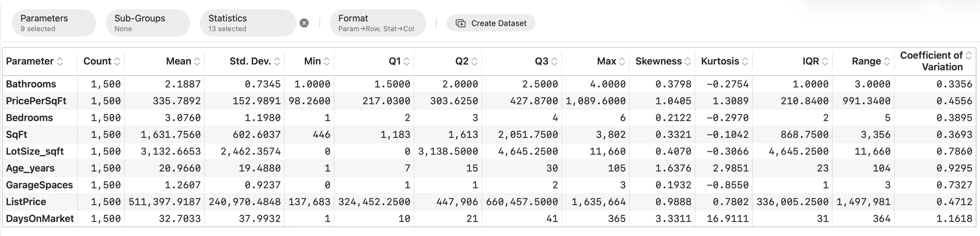Sort by the Std. Dev. column sort icon
The height and width of the screenshot is (236, 980).
click(277, 61)
